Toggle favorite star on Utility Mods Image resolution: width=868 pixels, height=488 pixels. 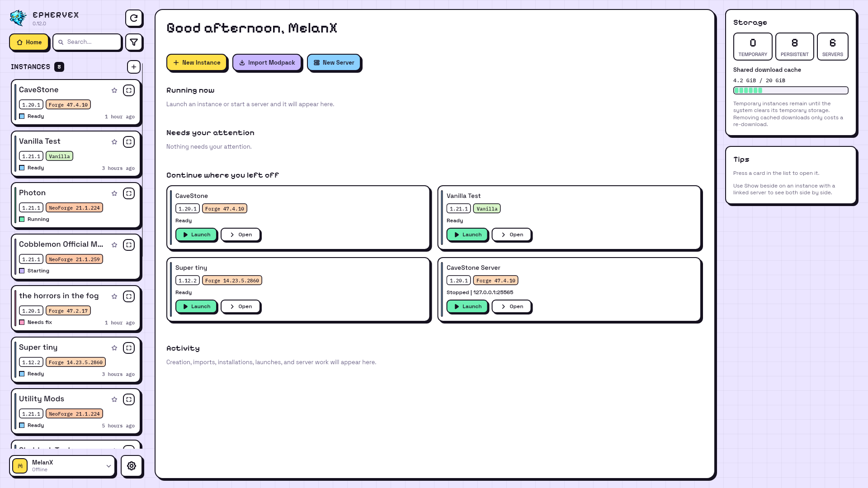(x=114, y=399)
